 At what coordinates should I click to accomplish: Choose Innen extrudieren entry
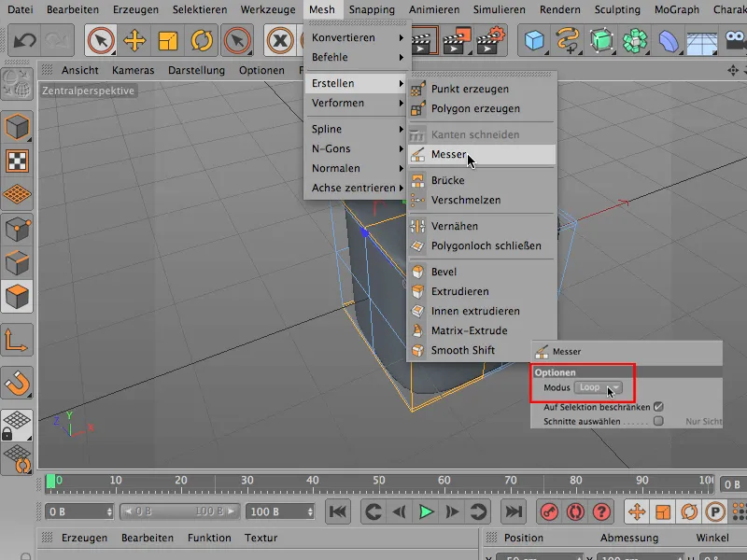[x=481, y=311]
